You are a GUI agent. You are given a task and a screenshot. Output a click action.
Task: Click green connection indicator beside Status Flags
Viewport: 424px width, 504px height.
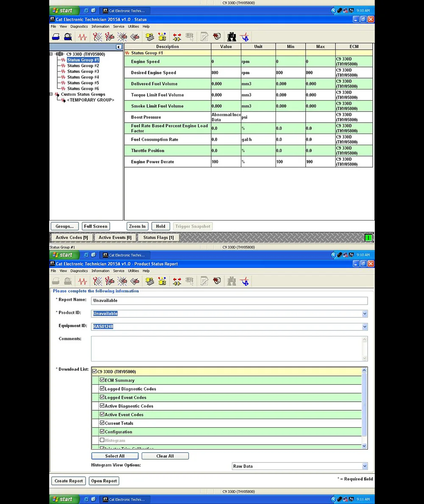click(368, 238)
